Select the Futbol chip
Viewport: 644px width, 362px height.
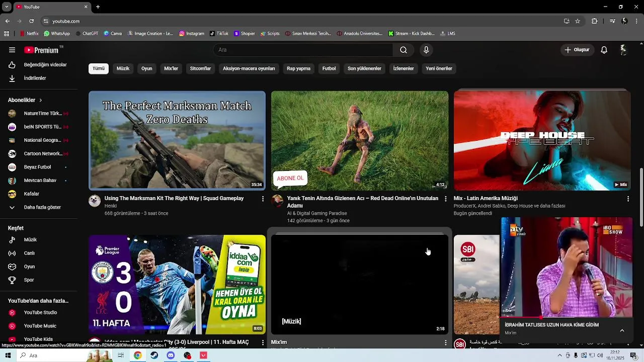(x=329, y=68)
